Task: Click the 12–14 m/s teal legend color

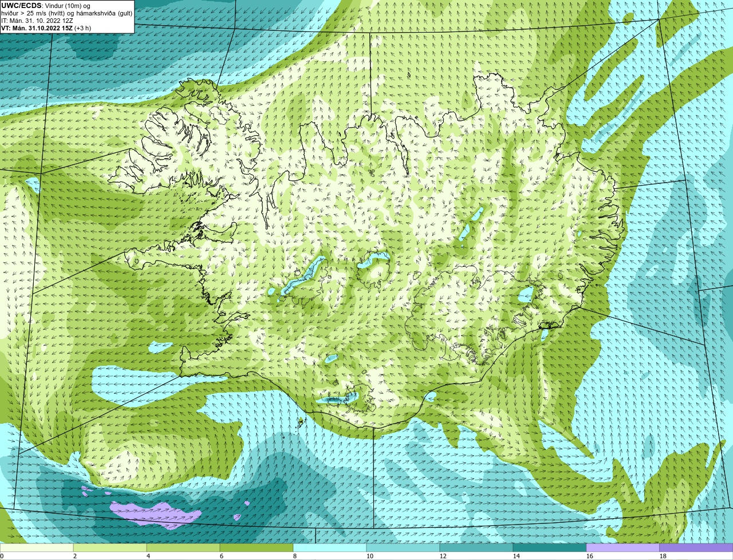Action: tap(476, 547)
